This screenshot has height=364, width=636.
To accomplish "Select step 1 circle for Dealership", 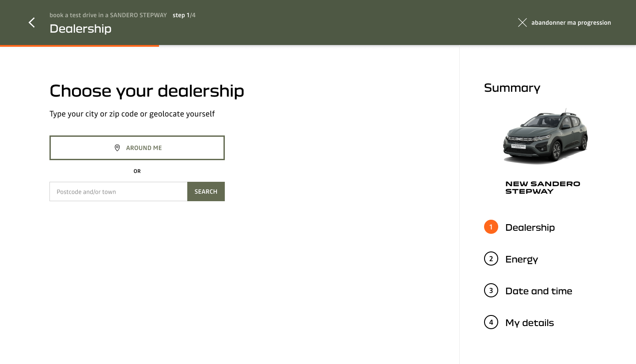I will pos(491,227).
